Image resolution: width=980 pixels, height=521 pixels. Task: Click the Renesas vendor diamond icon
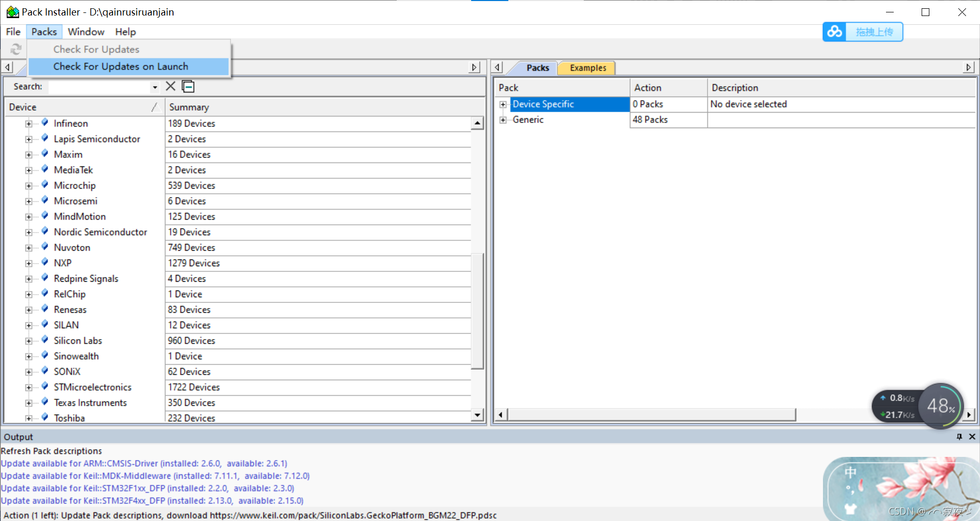tap(45, 309)
